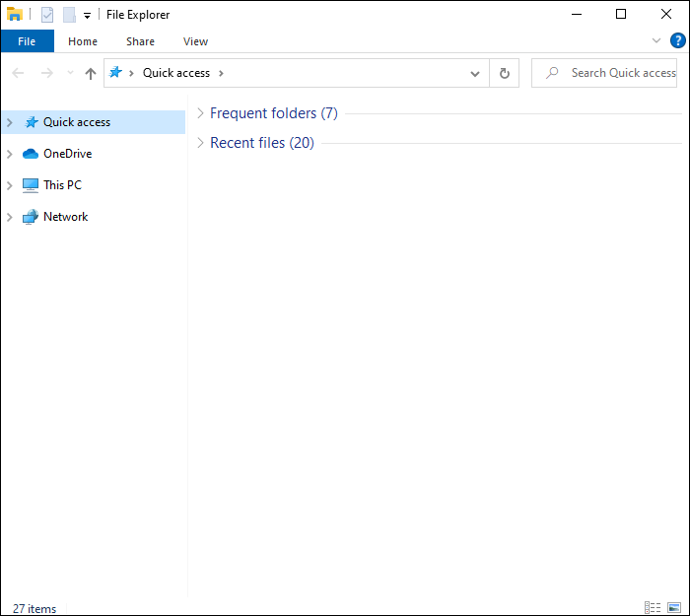This screenshot has height=616, width=690.
Task: Open the address bar history dropdown
Action: click(x=475, y=74)
